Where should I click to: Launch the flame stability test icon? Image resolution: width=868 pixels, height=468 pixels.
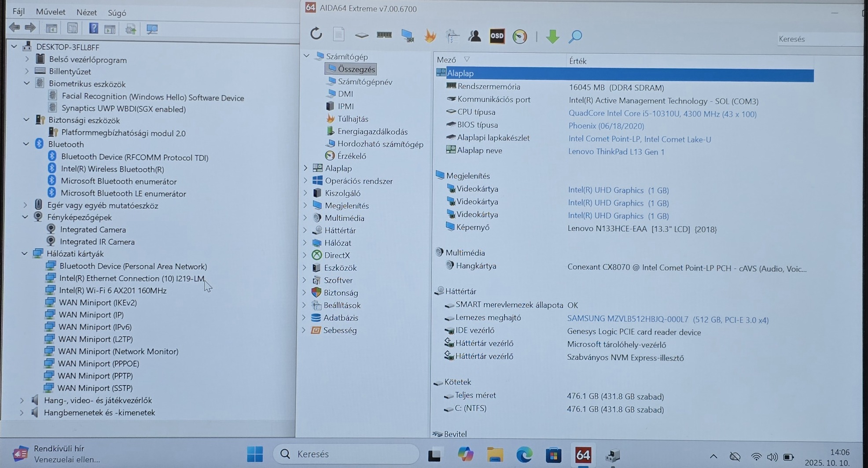[430, 36]
